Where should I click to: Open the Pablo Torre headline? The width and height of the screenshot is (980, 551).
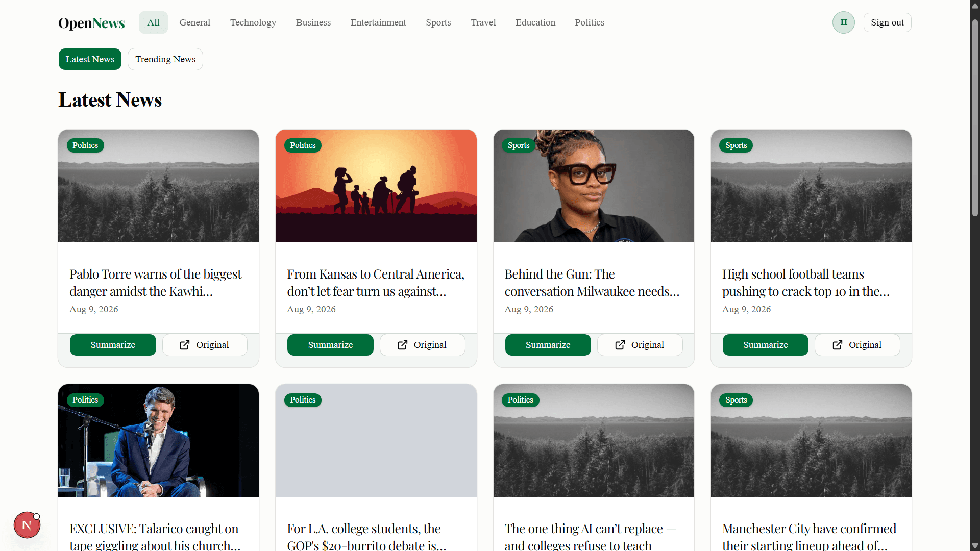coord(156,283)
